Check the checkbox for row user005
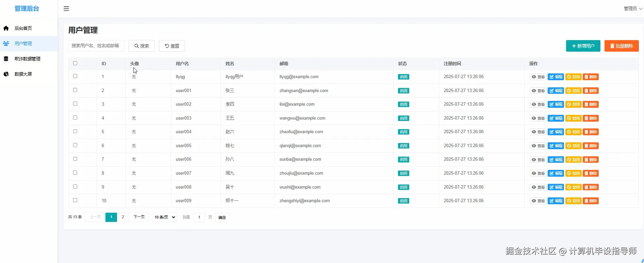This screenshot has width=644, height=263. point(75,145)
